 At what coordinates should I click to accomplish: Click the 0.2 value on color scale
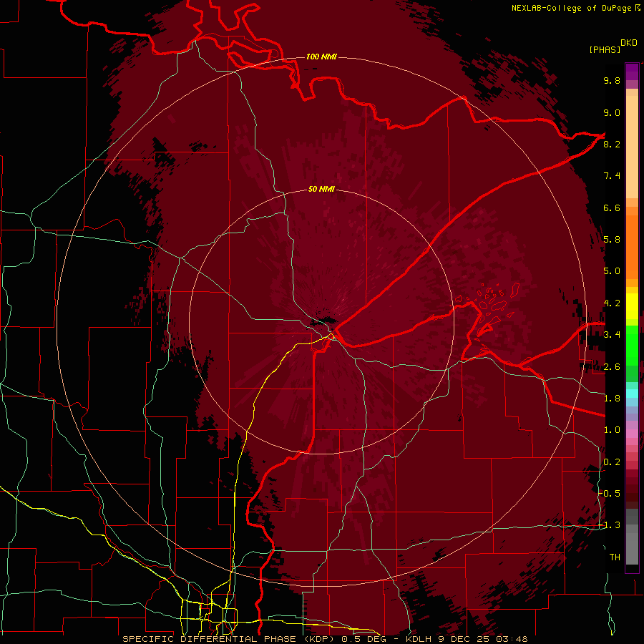point(612,462)
